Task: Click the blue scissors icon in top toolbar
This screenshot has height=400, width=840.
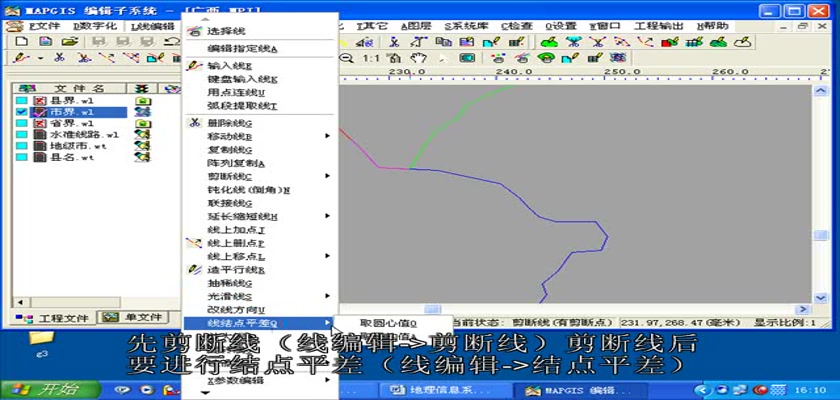Action: coord(394,42)
